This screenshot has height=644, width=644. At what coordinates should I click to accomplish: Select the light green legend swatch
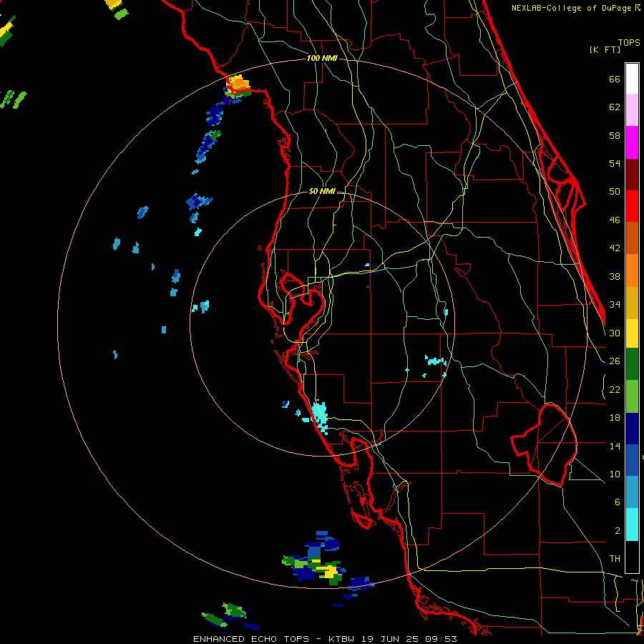pyautogui.click(x=632, y=396)
